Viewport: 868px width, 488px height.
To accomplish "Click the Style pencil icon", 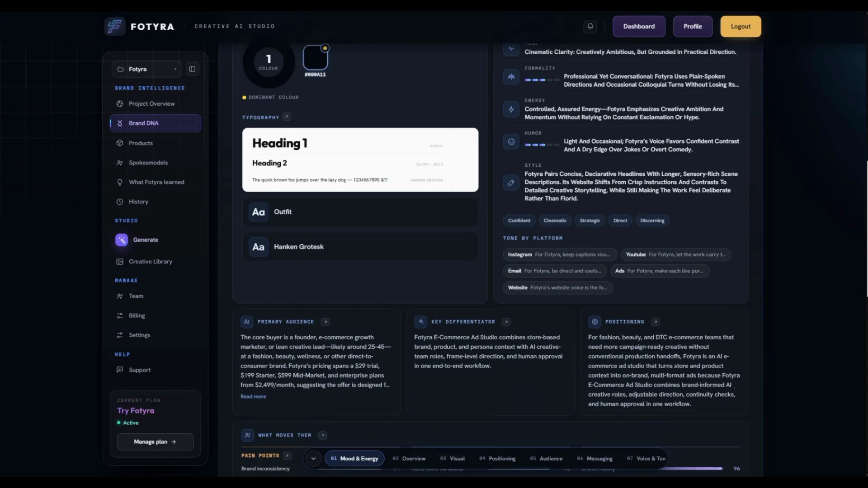I will pyautogui.click(x=511, y=183).
